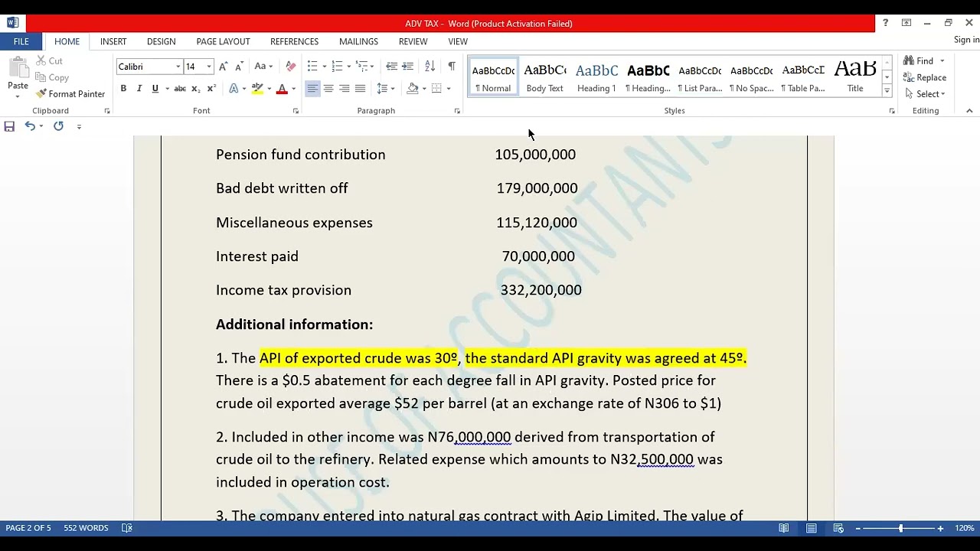Toggle Italic formatting

pyautogui.click(x=139, y=89)
